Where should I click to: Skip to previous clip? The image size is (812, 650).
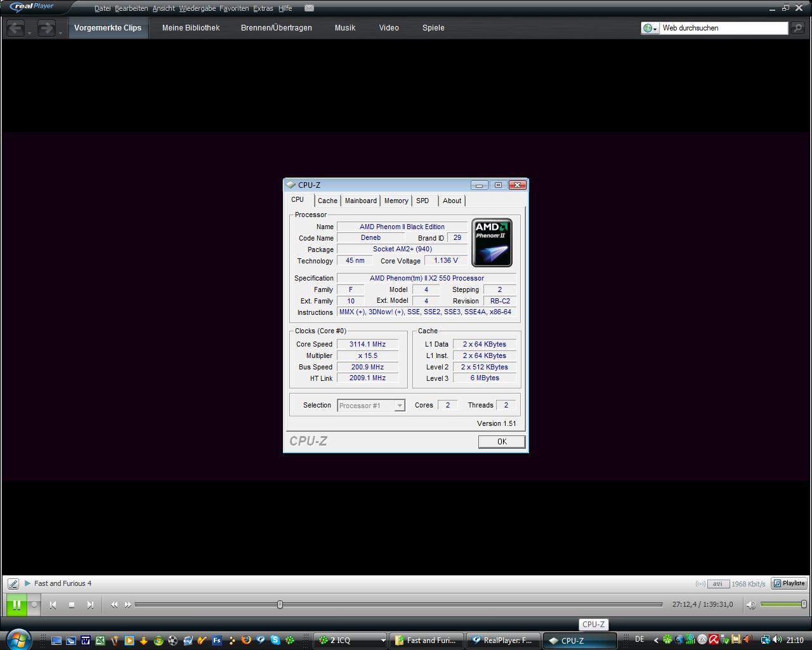click(53, 605)
